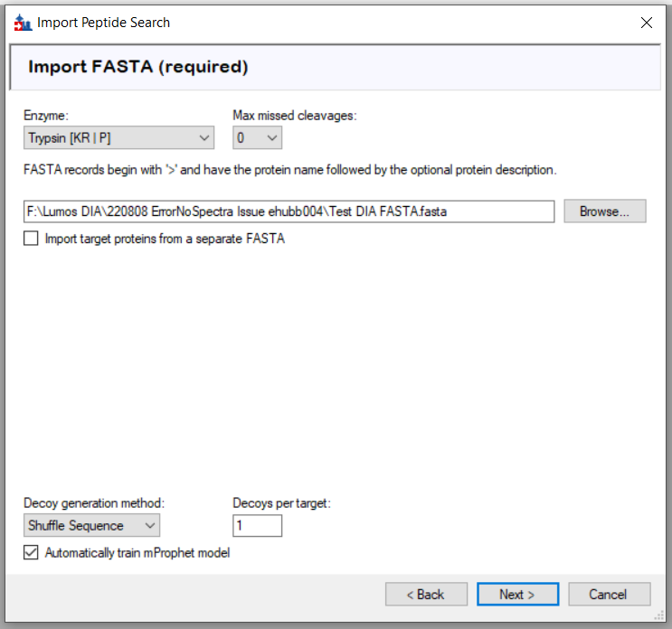Image resolution: width=672 pixels, height=629 pixels.
Task: Close the Import Peptide Search dialog
Action: [x=646, y=23]
